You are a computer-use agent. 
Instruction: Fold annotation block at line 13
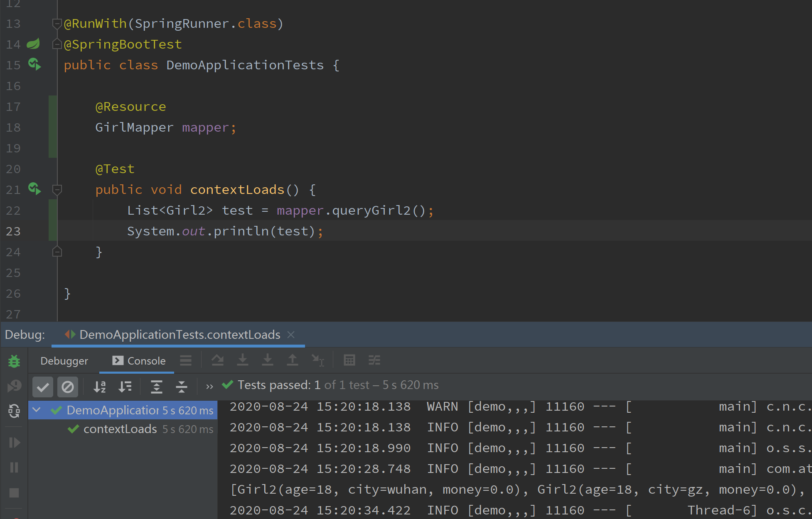pos(57,24)
